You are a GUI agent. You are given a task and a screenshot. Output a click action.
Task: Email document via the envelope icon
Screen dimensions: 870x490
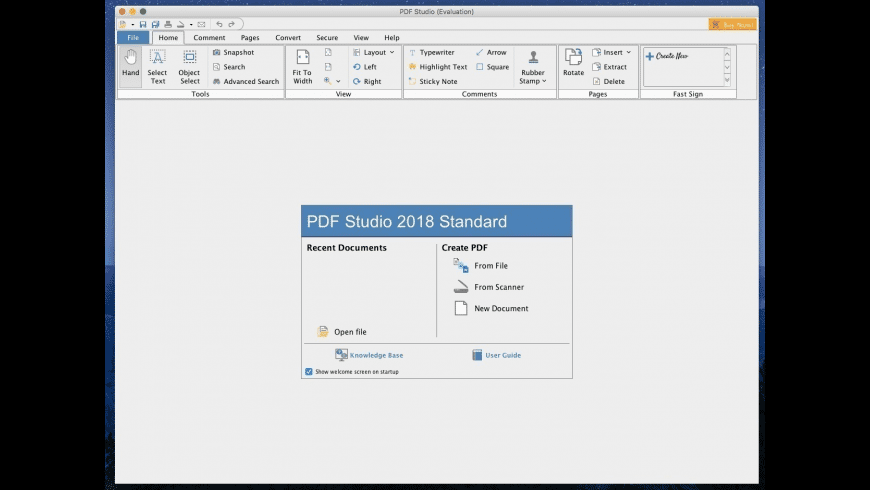[201, 24]
